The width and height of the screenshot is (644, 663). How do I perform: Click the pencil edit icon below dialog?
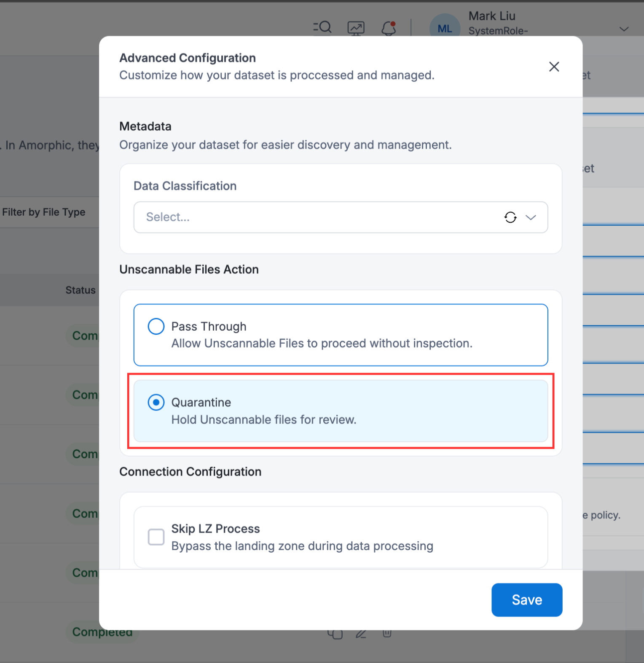coord(361,634)
